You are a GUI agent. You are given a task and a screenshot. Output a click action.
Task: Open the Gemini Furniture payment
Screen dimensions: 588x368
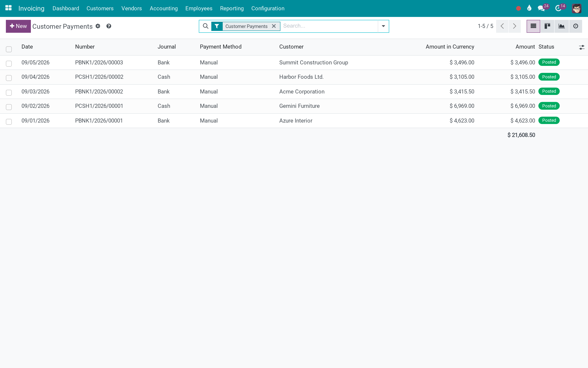point(299,106)
